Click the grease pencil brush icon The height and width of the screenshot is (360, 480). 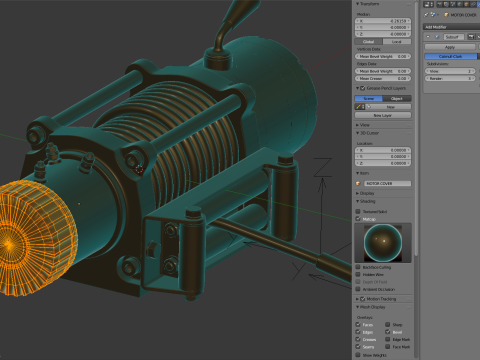[x=359, y=107]
